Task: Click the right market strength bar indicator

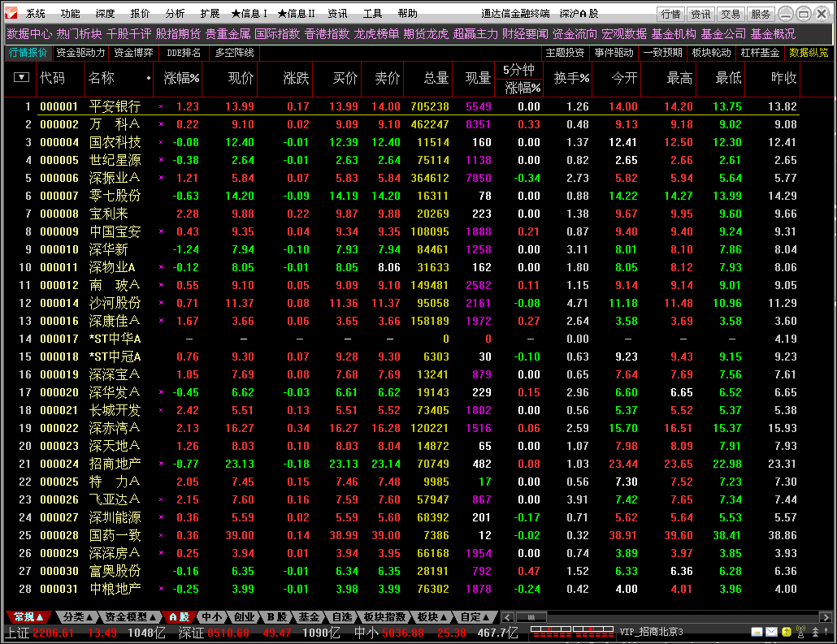Action: (x=593, y=632)
